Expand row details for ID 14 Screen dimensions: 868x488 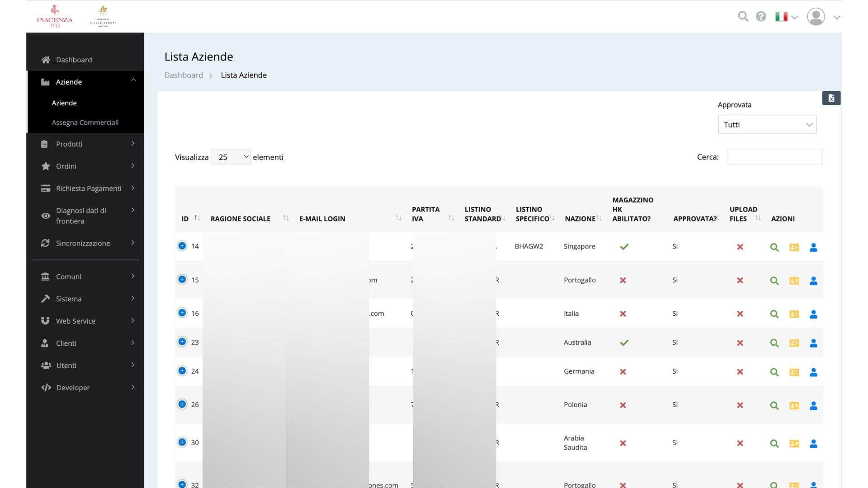[182, 246]
